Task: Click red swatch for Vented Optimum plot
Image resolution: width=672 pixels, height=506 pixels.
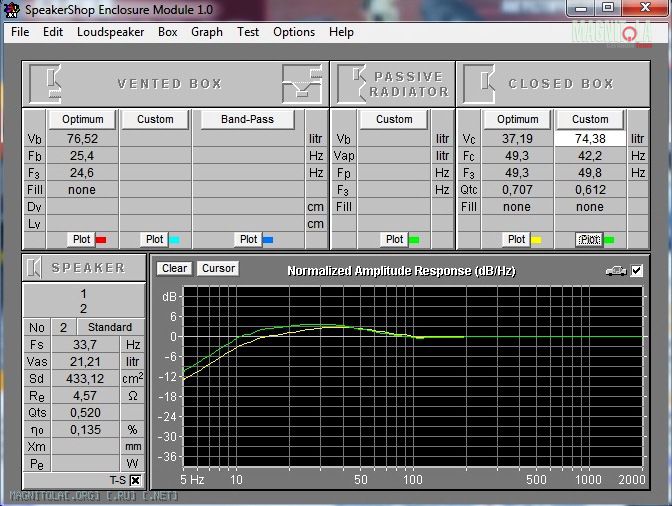Action: coord(101,240)
